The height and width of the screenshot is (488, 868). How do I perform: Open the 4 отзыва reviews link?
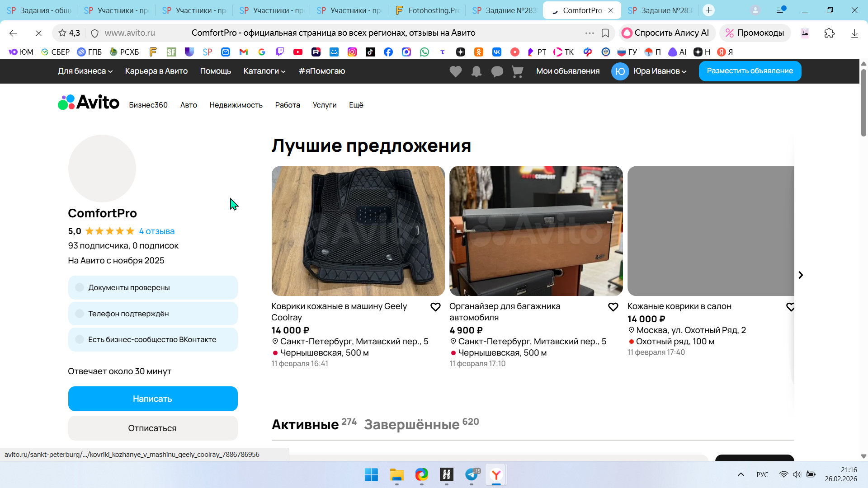pos(156,231)
